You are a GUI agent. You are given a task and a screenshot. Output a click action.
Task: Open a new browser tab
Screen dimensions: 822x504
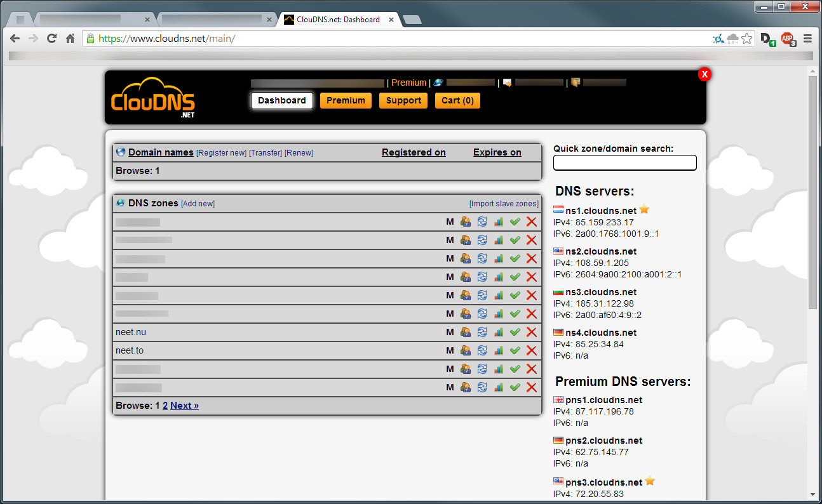[412, 20]
